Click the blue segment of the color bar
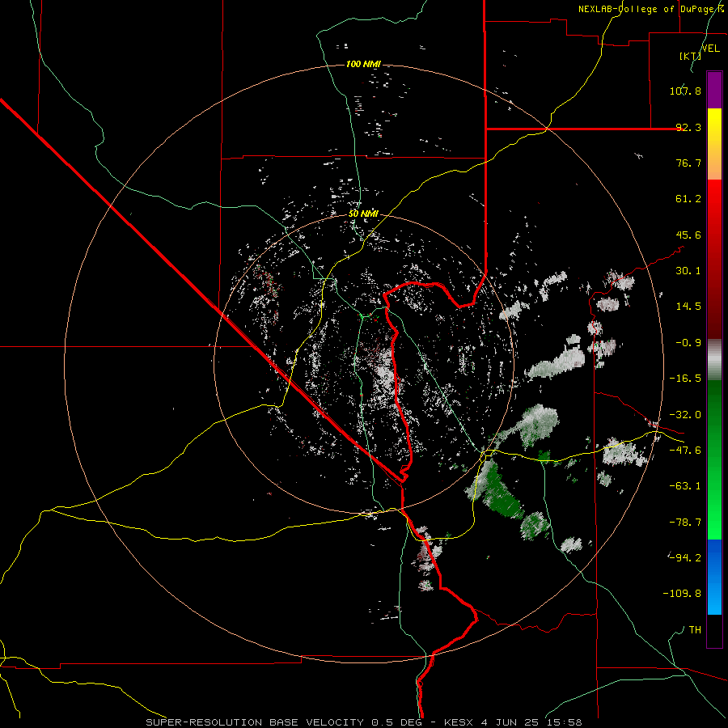This screenshot has height=728, width=728. (x=714, y=577)
